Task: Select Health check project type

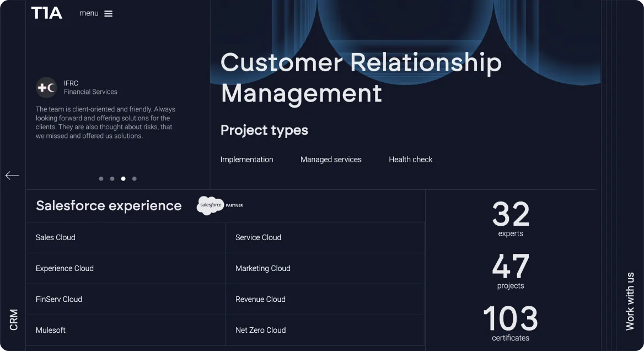Action: click(411, 159)
